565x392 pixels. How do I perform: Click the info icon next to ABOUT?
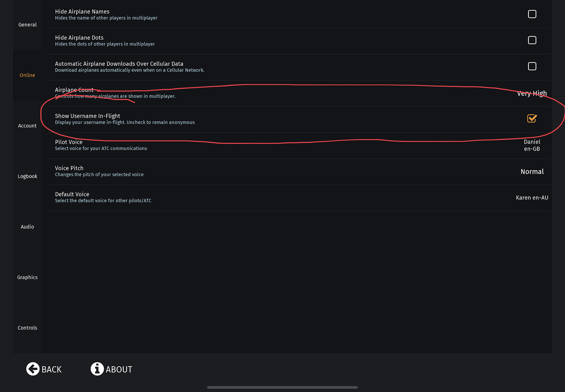click(x=97, y=369)
